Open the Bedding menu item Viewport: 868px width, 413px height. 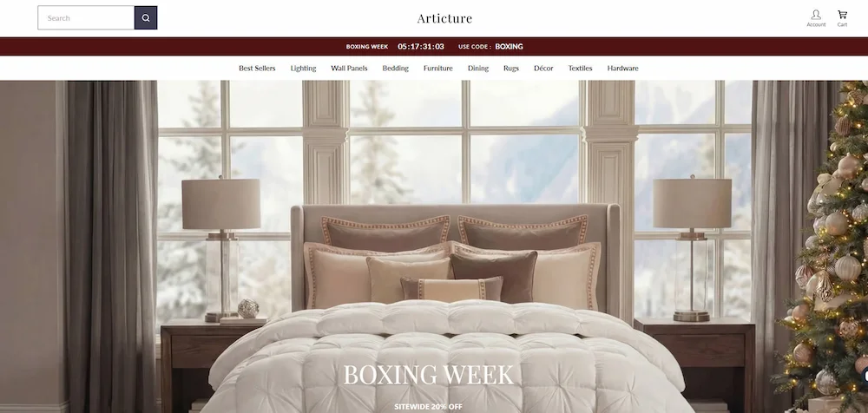tap(395, 68)
